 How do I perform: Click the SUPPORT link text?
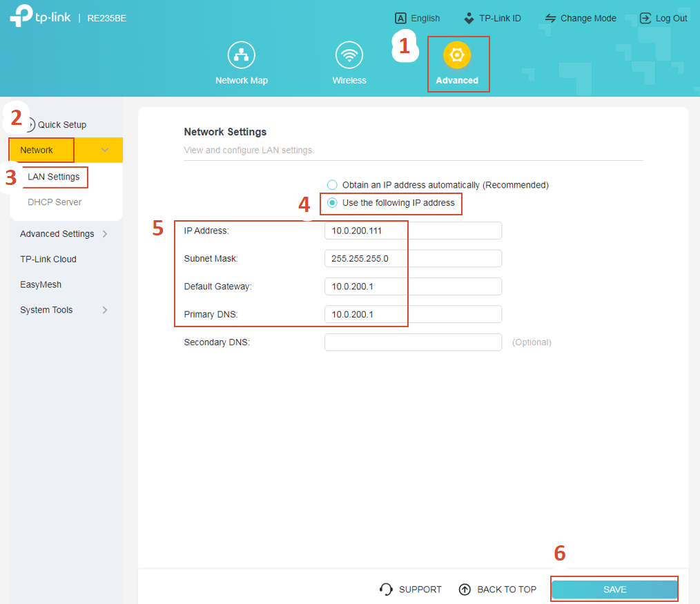pos(420,590)
